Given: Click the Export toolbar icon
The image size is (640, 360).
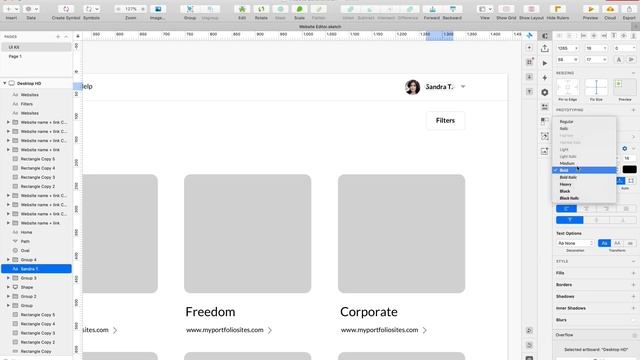Looking at the screenshot, I should 629,9.
